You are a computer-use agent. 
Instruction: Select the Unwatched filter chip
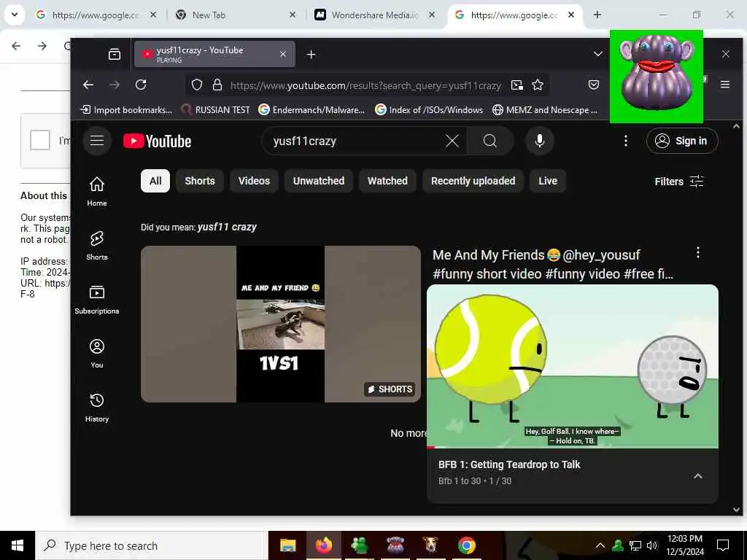pyautogui.click(x=319, y=181)
